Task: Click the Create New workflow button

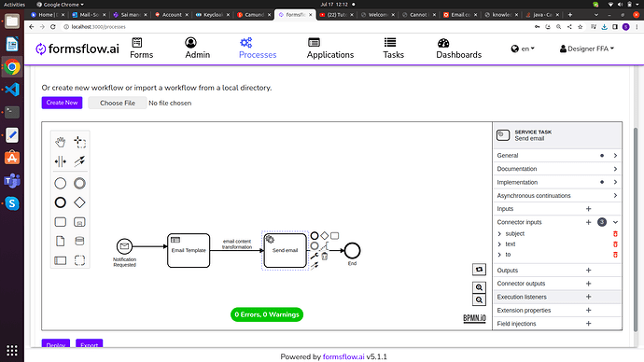Action: 62,103
